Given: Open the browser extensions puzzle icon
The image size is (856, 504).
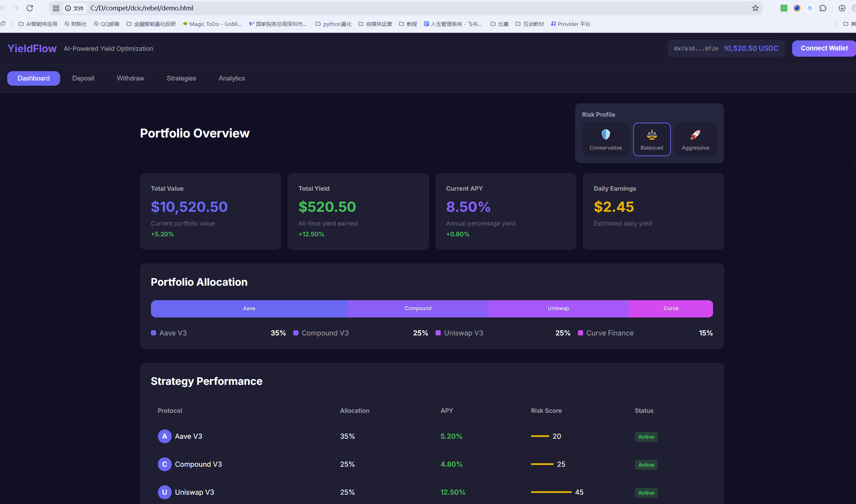Looking at the screenshot, I should tap(823, 8).
